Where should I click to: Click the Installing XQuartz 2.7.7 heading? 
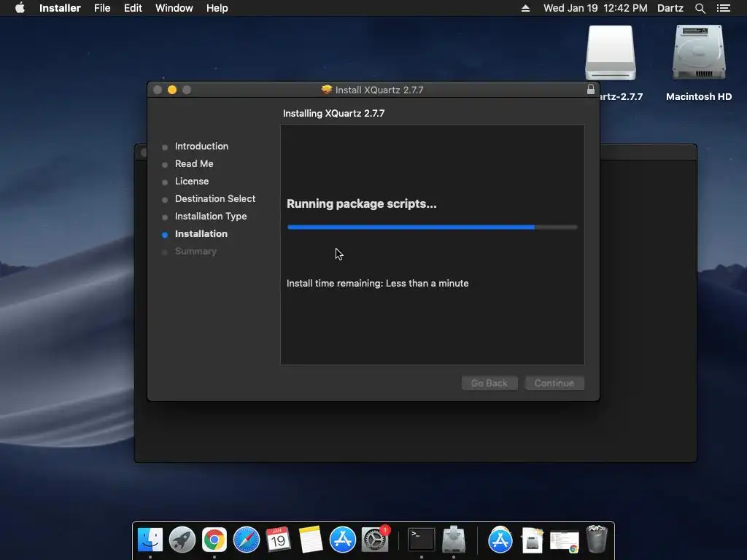pyautogui.click(x=333, y=113)
